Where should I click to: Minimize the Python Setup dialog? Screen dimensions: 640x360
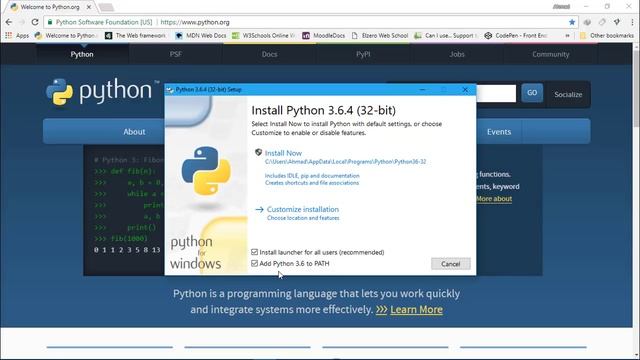(x=423, y=89)
